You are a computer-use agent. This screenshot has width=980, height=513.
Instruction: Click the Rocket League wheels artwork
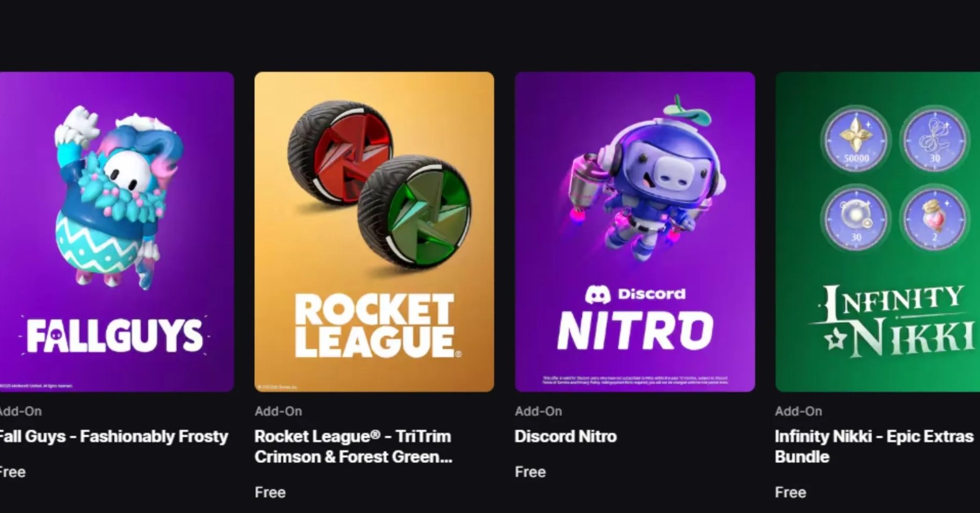374,186
